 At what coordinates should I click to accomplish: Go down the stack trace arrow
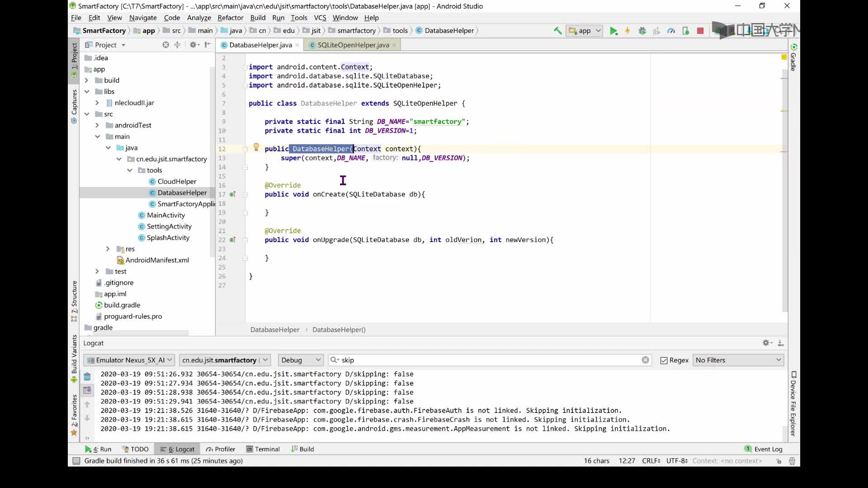click(87, 418)
